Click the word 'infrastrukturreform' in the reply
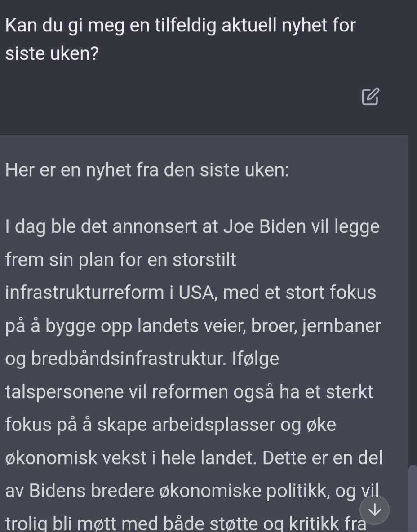Image resolution: width=417 pixels, height=532 pixels. pos(84,293)
